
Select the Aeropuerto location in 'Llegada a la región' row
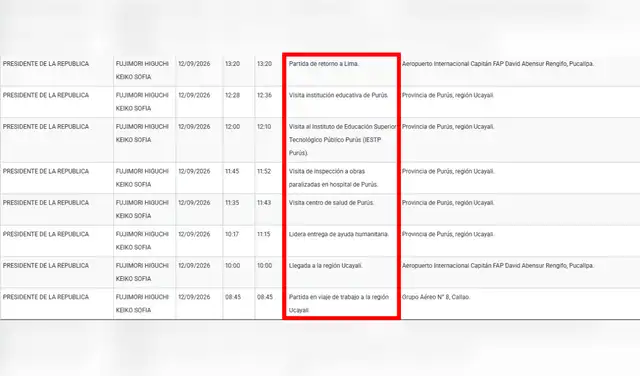[498, 265]
